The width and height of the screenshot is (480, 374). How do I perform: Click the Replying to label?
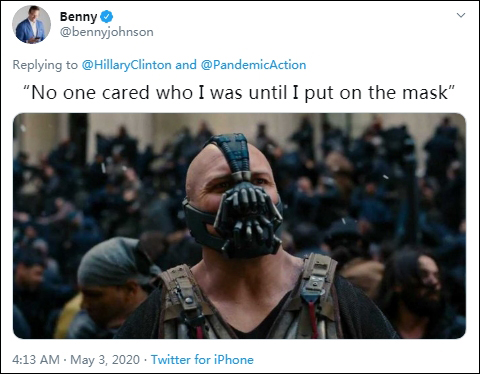pyautogui.click(x=45, y=65)
